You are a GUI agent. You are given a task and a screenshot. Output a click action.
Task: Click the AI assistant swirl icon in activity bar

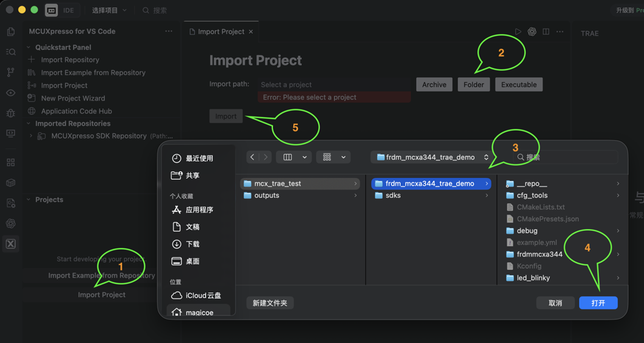11,224
